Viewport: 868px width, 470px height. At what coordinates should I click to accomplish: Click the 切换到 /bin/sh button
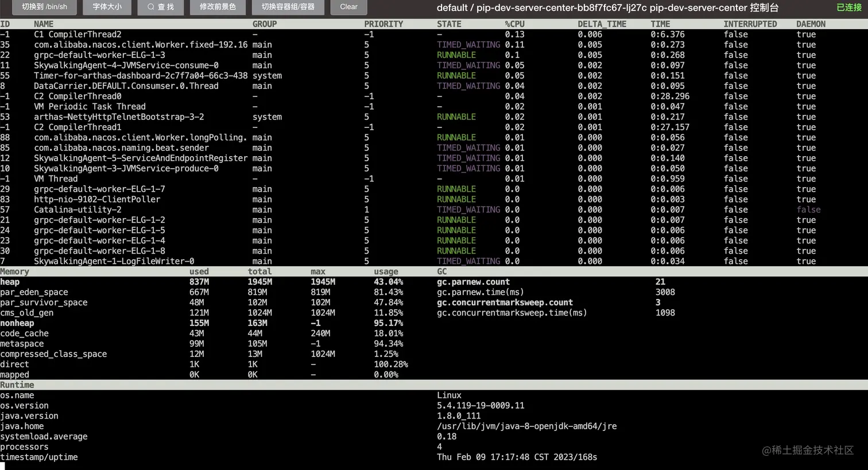coord(44,7)
